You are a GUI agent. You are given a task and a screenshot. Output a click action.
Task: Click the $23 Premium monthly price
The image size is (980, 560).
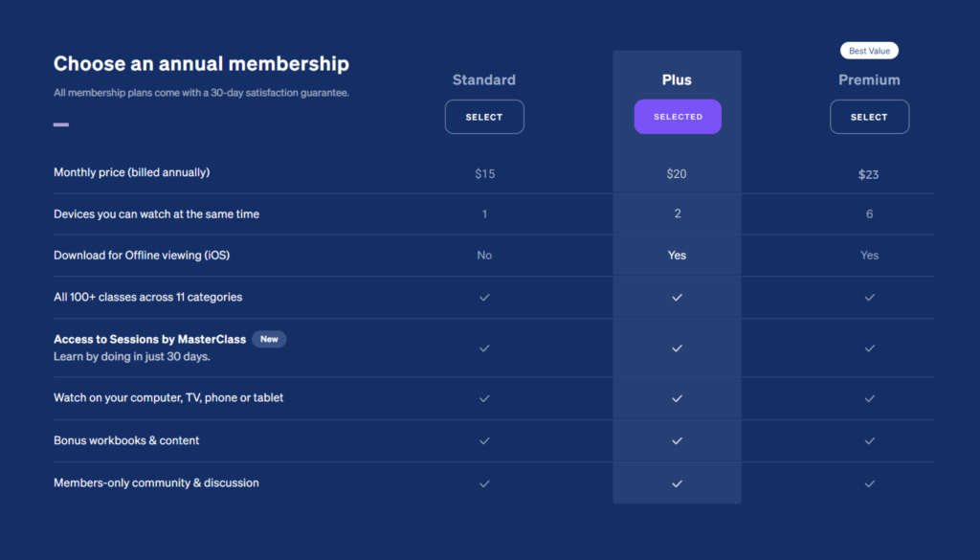tap(869, 174)
